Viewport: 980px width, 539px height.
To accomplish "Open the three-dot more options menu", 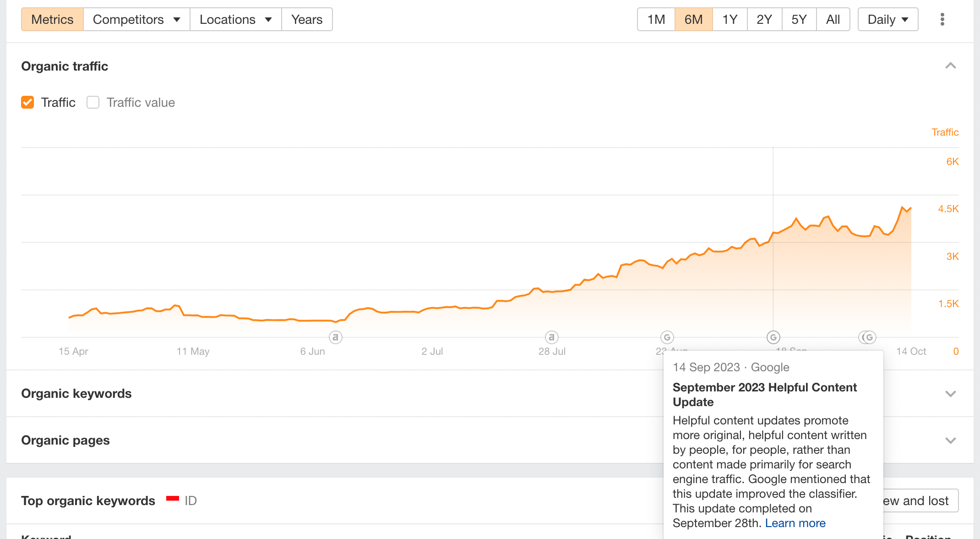I will 942,19.
